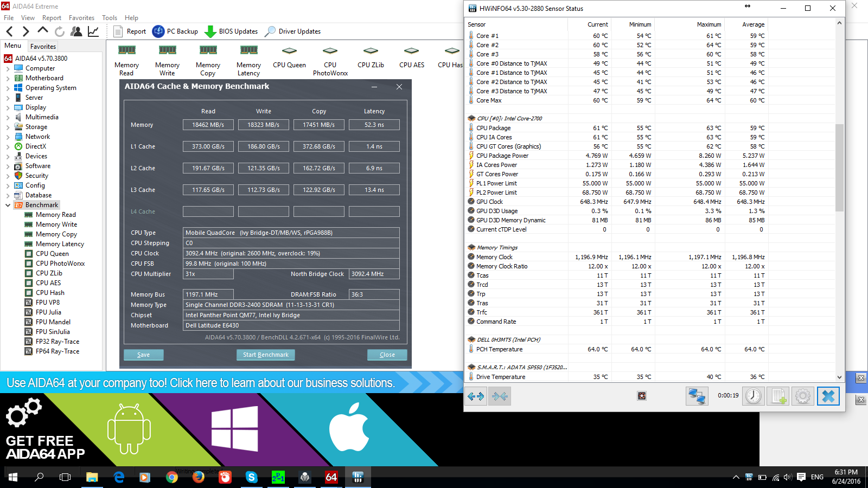Click Close in the benchmark dialog
Screen dimensions: 868x488
click(387, 355)
